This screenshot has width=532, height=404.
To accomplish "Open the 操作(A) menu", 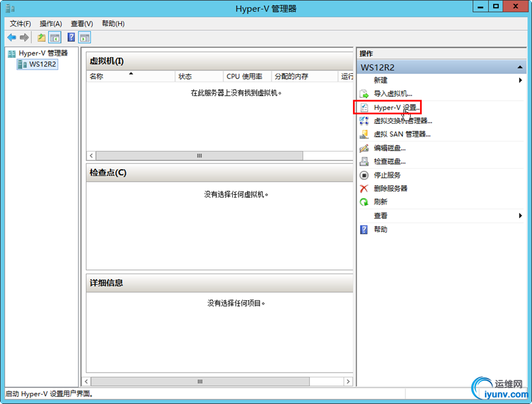I will (x=51, y=24).
